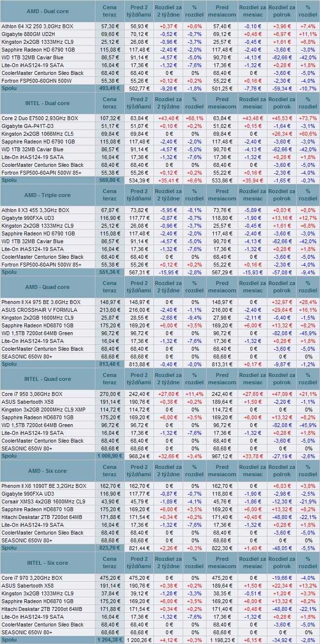
Task: Click the total price 493,49 €
Action: pos(110,88)
